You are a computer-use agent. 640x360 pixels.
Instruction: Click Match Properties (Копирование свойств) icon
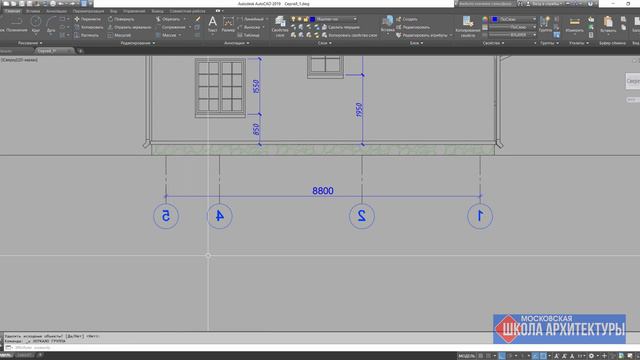click(x=468, y=26)
